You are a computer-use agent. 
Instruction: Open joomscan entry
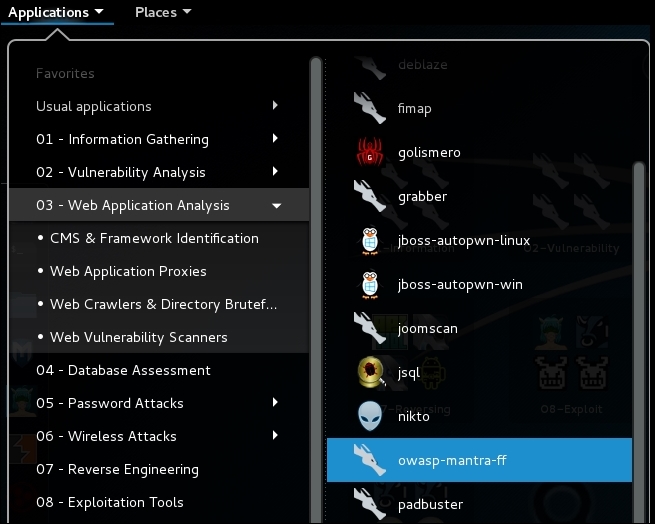[x=479, y=328]
